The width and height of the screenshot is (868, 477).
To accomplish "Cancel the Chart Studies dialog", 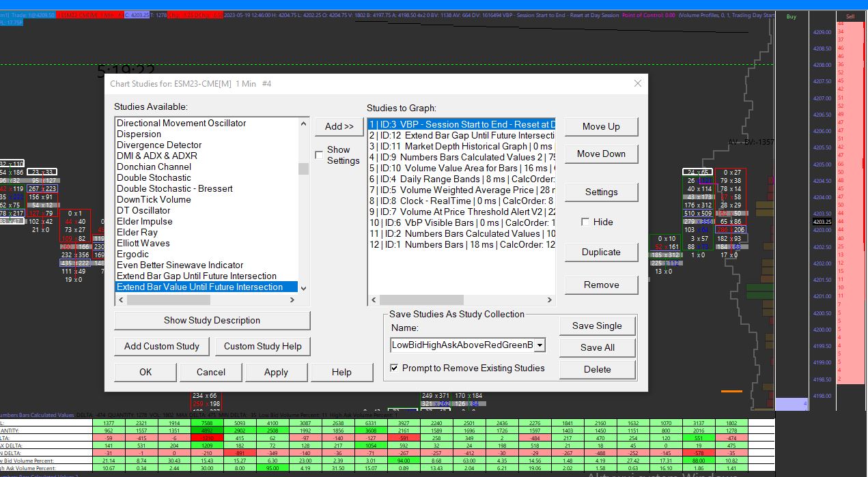I will click(211, 372).
